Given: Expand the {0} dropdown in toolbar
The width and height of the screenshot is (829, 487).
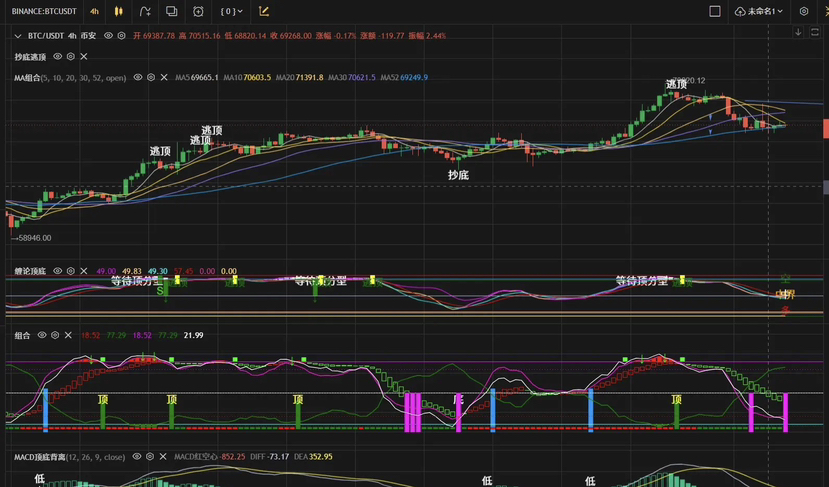Looking at the screenshot, I should click(232, 11).
